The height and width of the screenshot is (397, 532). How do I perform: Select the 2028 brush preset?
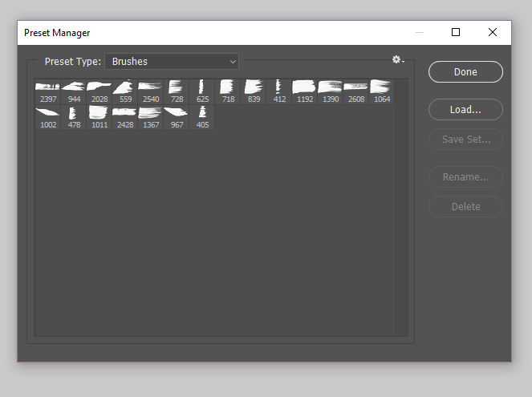[99, 91]
